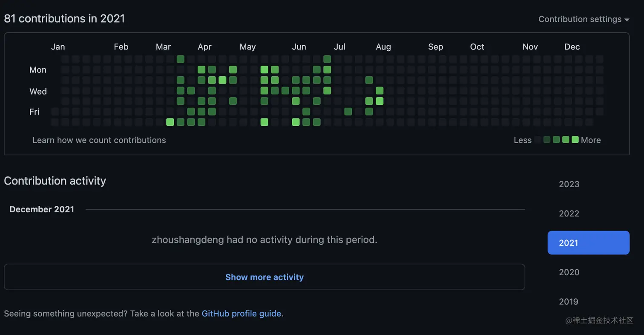Select the brightest Thursday square in August
This screenshot has height=335, width=644.
pos(379,101)
